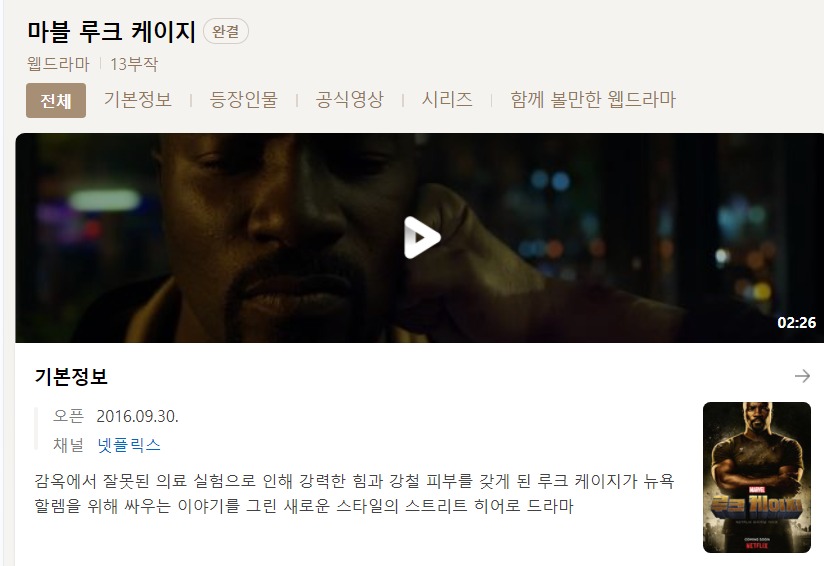The height and width of the screenshot is (566, 824).
Task: Click the 2016.09.30. open date
Action: pyautogui.click(x=138, y=416)
